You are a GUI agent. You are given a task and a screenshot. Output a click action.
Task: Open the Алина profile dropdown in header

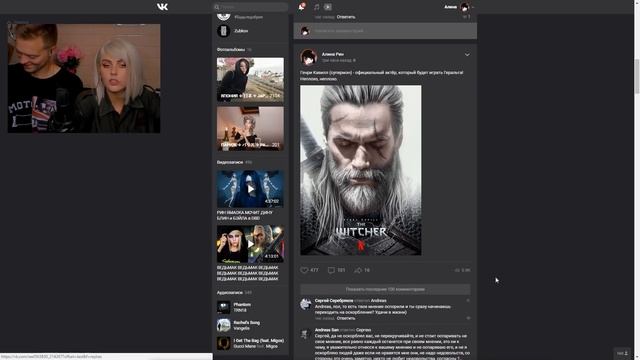[x=459, y=7]
